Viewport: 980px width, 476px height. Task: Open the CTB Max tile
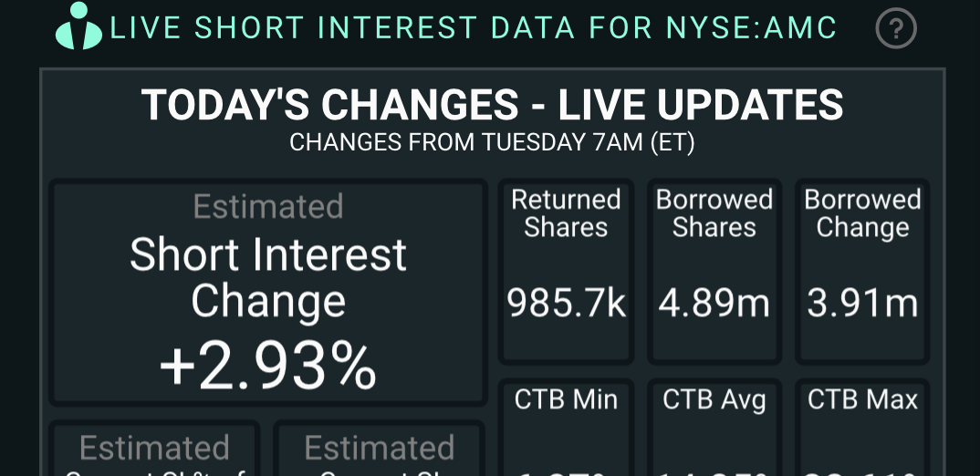(862, 429)
